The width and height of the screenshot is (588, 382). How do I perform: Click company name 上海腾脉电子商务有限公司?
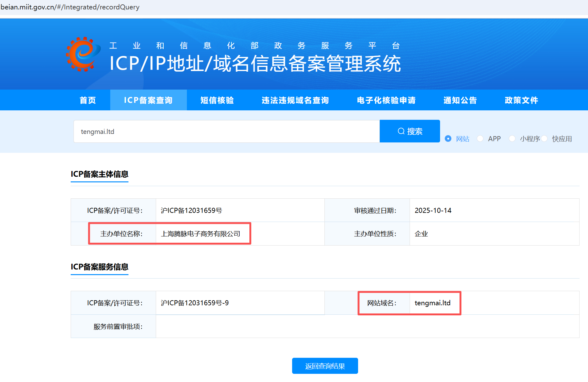point(200,234)
